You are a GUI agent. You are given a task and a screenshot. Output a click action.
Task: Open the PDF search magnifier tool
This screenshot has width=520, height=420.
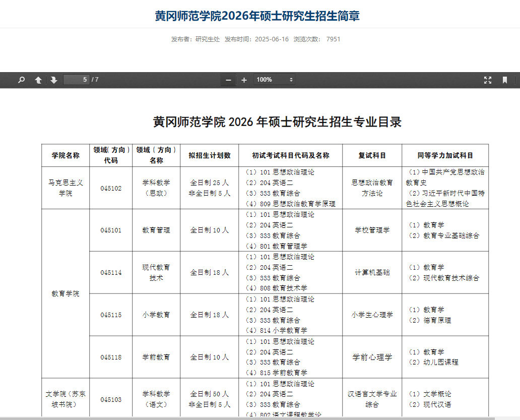click(x=21, y=80)
